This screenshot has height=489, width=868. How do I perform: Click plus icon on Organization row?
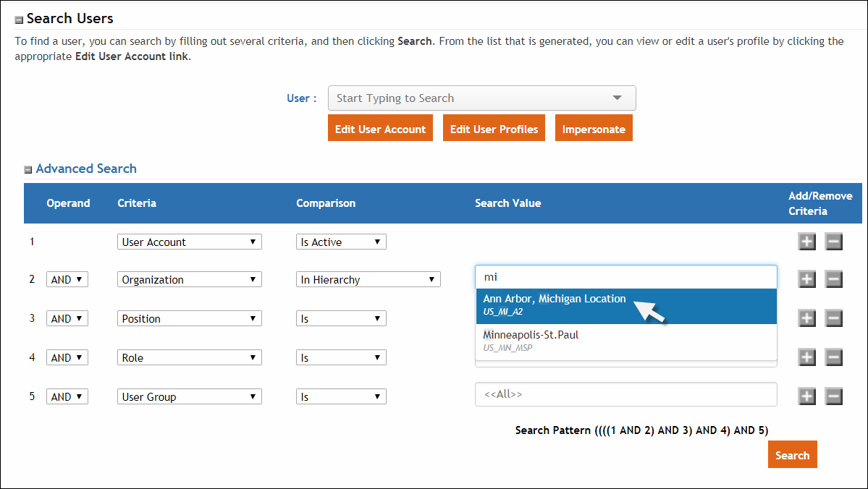point(806,279)
